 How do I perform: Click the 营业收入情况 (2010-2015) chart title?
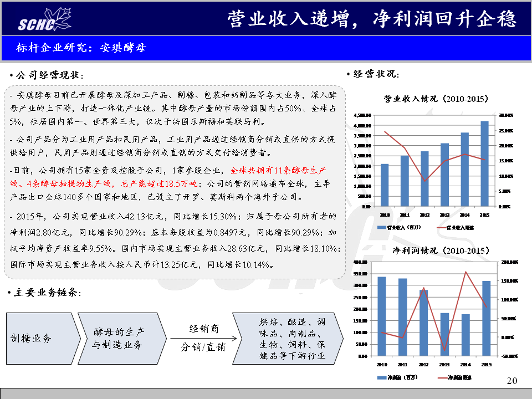[436, 99]
